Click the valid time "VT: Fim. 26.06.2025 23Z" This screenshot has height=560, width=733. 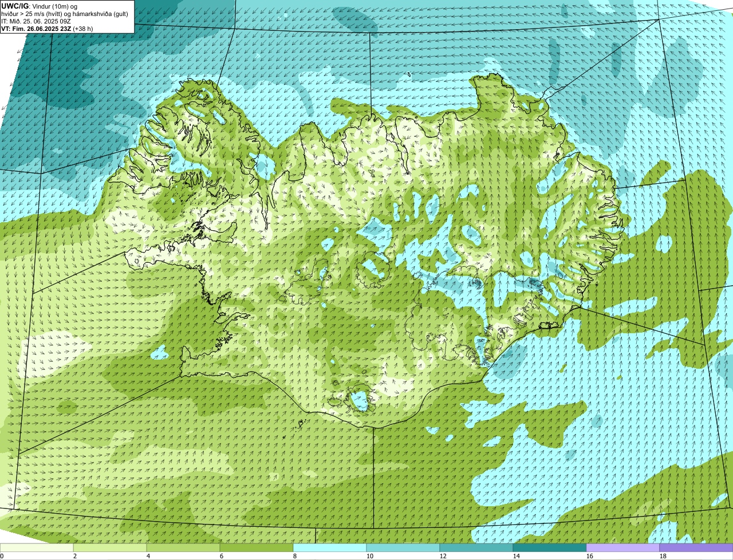coord(37,29)
